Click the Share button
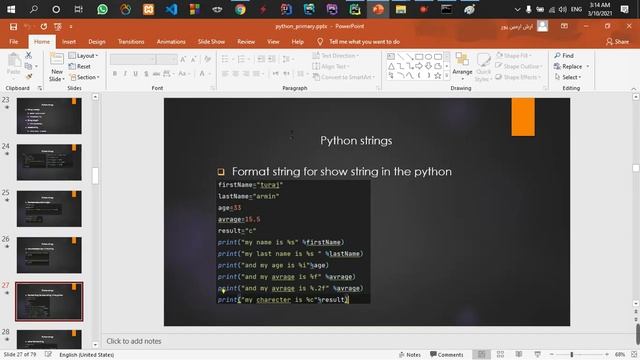This screenshot has height=360, width=640. tap(618, 42)
